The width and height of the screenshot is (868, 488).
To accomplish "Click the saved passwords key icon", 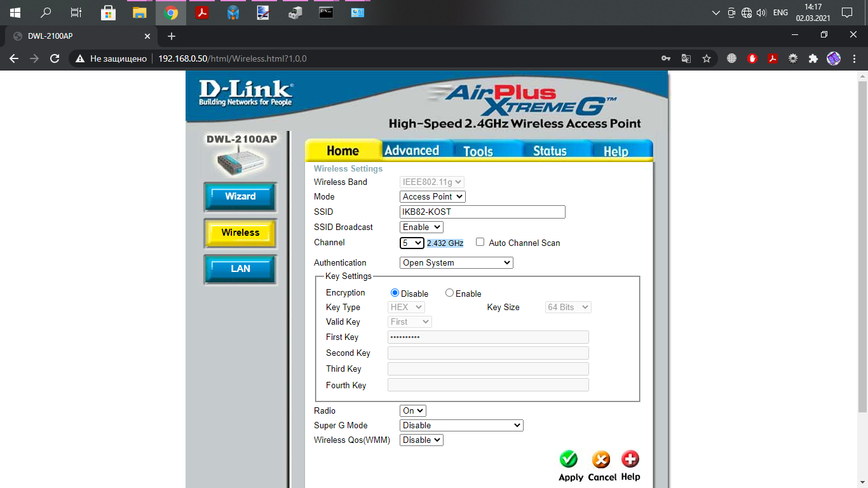I will coord(665,58).
